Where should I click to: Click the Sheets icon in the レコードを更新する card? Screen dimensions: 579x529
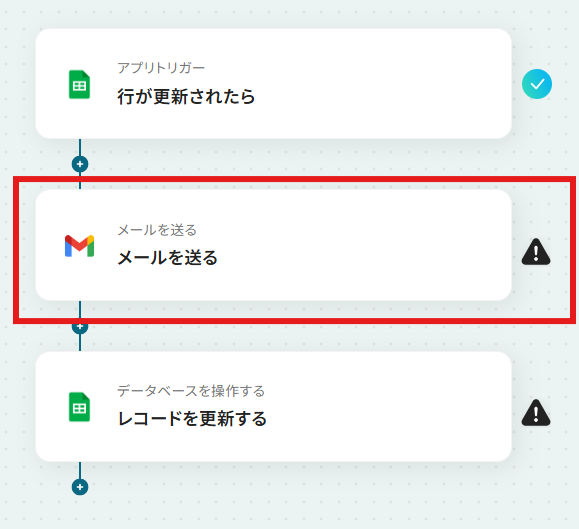pyautogui.click(x=79, y=407)
